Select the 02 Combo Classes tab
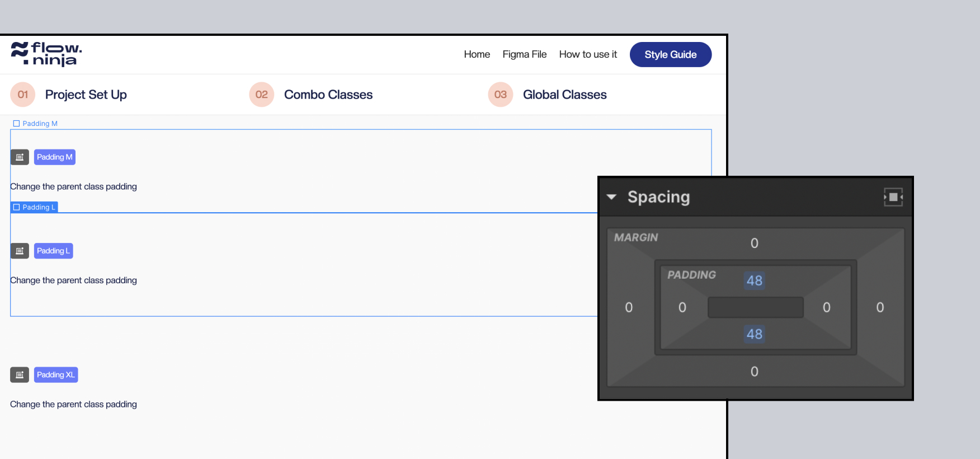This screenshot has width=980, height=459. pyautogui.click(x=311, y=95)
